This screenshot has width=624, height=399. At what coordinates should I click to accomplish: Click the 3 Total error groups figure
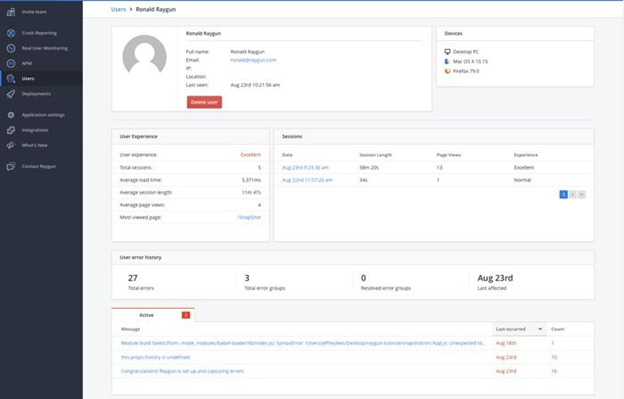pyautogui.click(x=247, y=278)
